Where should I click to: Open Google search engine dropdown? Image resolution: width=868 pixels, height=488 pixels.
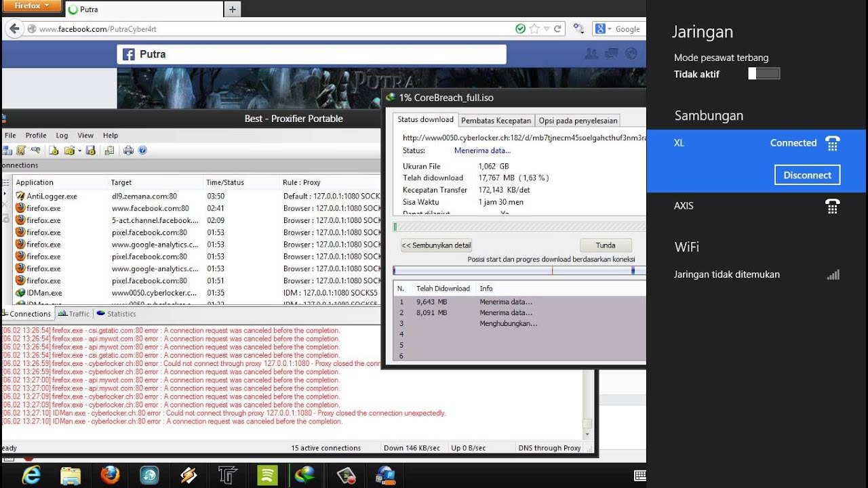pyautogui.click(x=603, y=29)
